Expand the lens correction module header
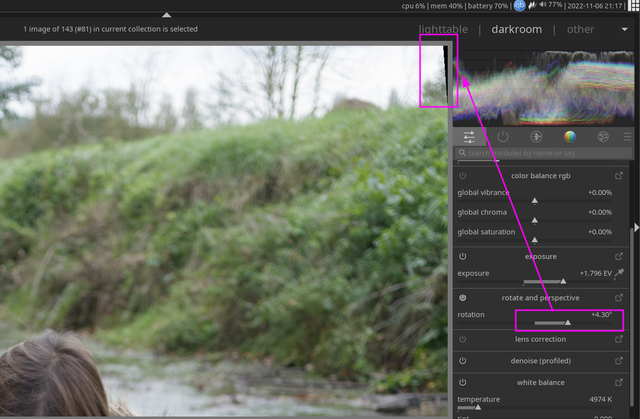This screenshot has height=419, width=640. (x=540, y=339)
